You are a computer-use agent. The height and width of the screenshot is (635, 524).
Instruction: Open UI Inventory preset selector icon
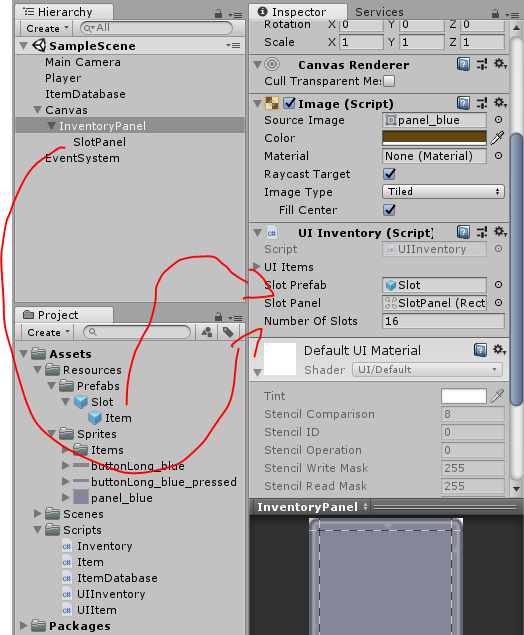point(482,232)
